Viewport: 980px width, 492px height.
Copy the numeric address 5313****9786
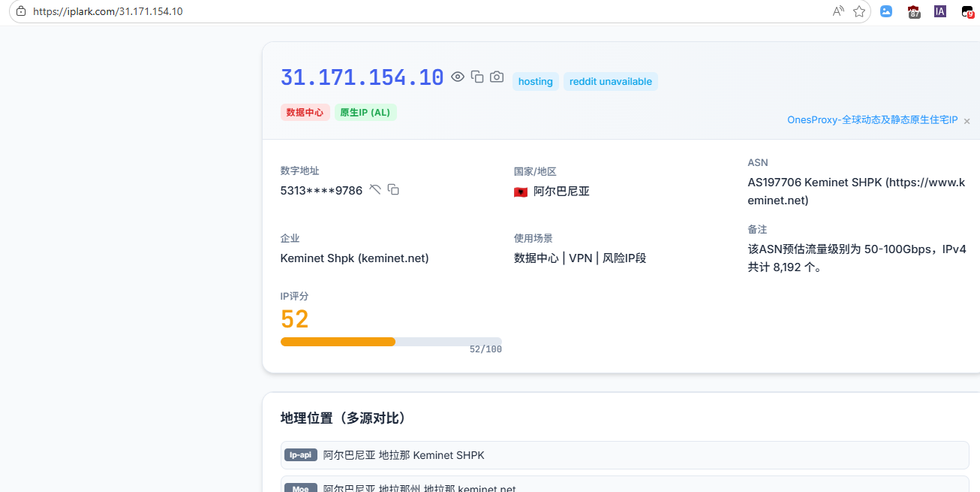393,189
